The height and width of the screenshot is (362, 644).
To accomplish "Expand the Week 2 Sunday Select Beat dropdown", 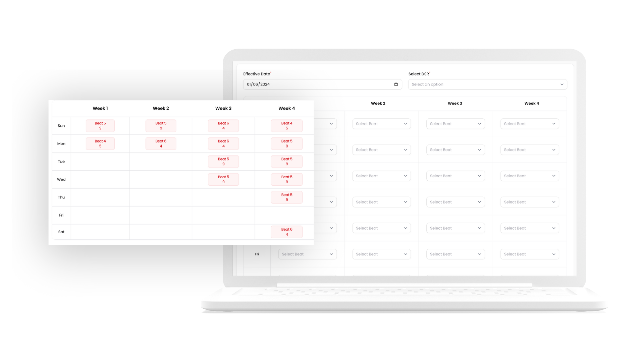I will tap(381, 124).
